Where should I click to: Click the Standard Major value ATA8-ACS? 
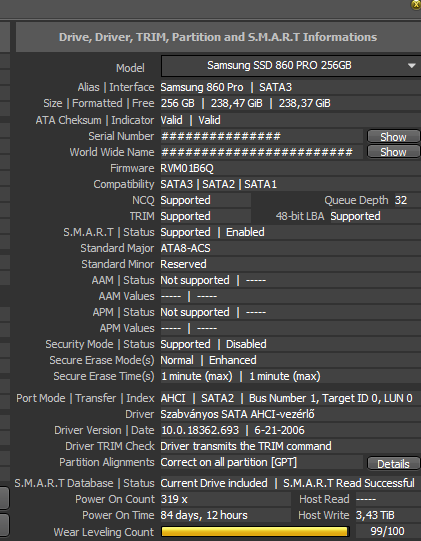185,248
